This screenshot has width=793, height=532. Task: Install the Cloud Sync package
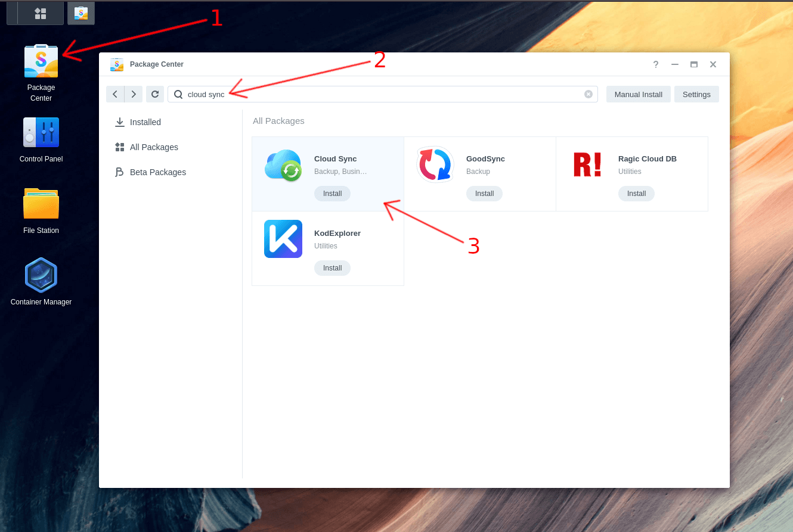point(332,194)
